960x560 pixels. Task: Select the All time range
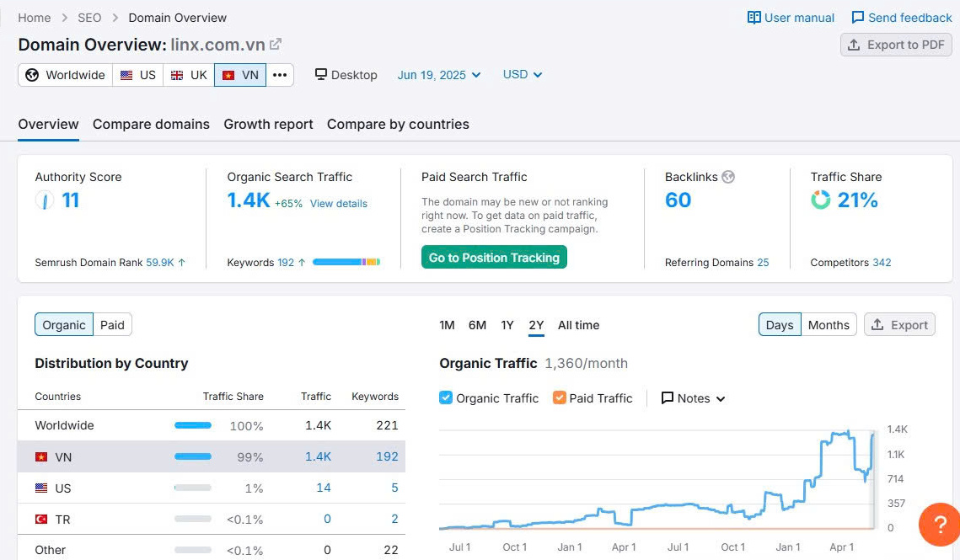578,325
